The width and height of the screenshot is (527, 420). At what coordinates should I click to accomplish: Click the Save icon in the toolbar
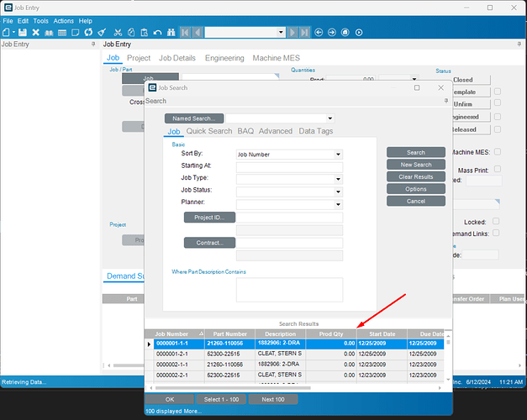point(24,32)
